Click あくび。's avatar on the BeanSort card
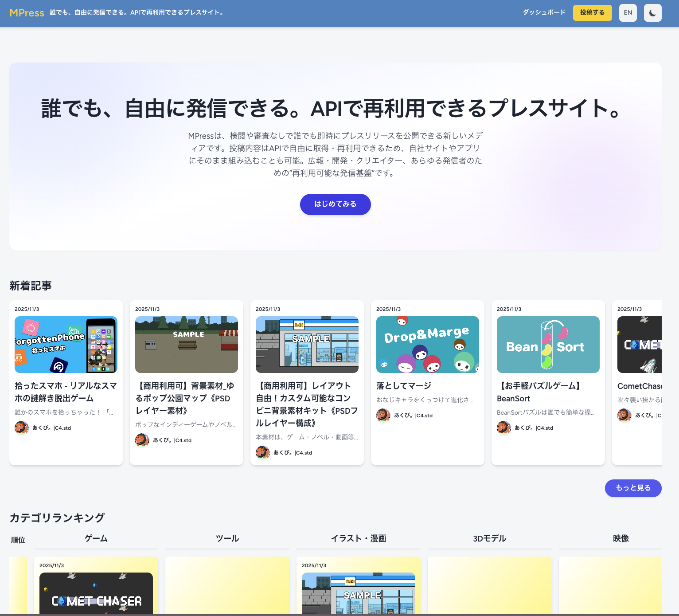 (503, 427)
